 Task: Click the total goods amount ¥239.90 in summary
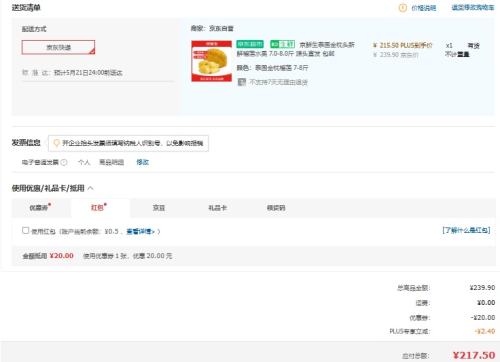click(482, 287)
